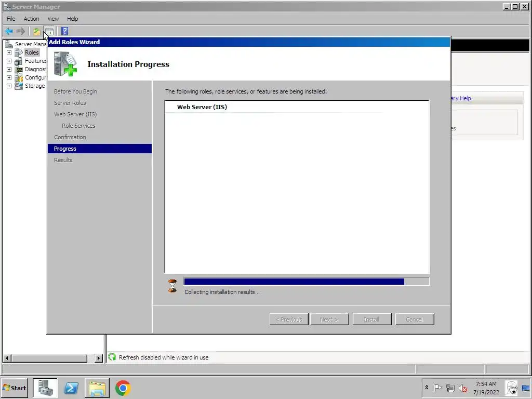Click the Show Desktop icon at the taskbar's right end

[x=526, y=388]
